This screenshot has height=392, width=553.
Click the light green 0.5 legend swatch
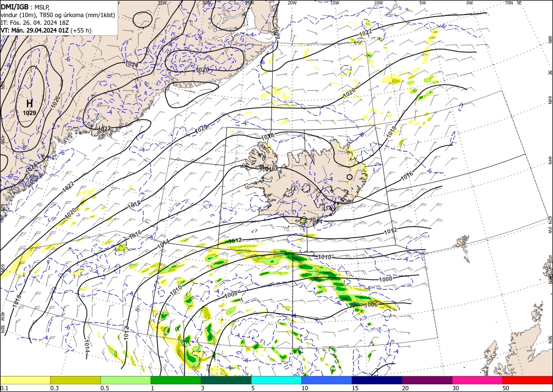[126, 380]
